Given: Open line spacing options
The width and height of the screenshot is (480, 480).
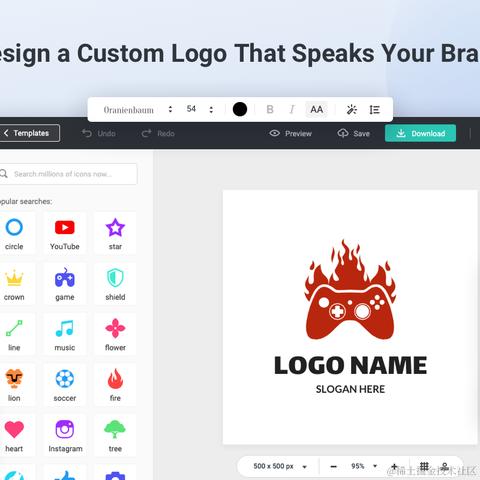Looking at the screenshot, I should tap(375, 109).
